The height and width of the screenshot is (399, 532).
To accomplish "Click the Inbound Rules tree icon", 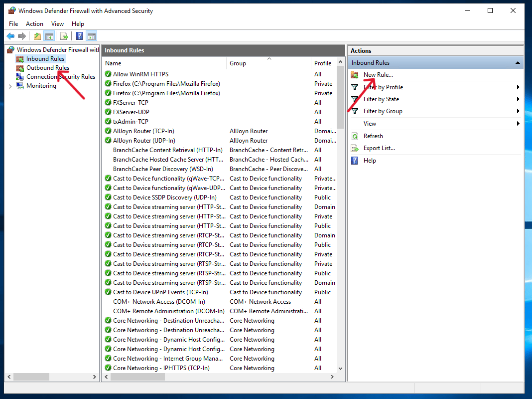I will point(20,59).
